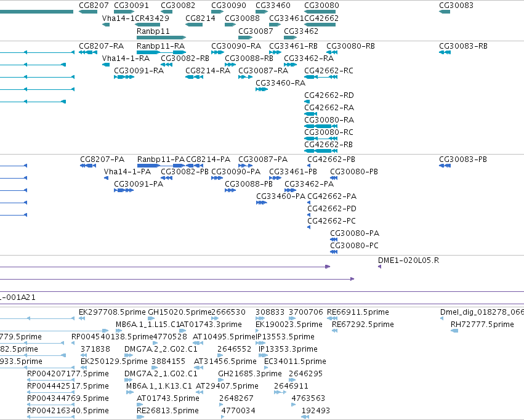Select the CG8207-PA protein
This screenshot has height=420, width=524.
(x=88, y=166)
